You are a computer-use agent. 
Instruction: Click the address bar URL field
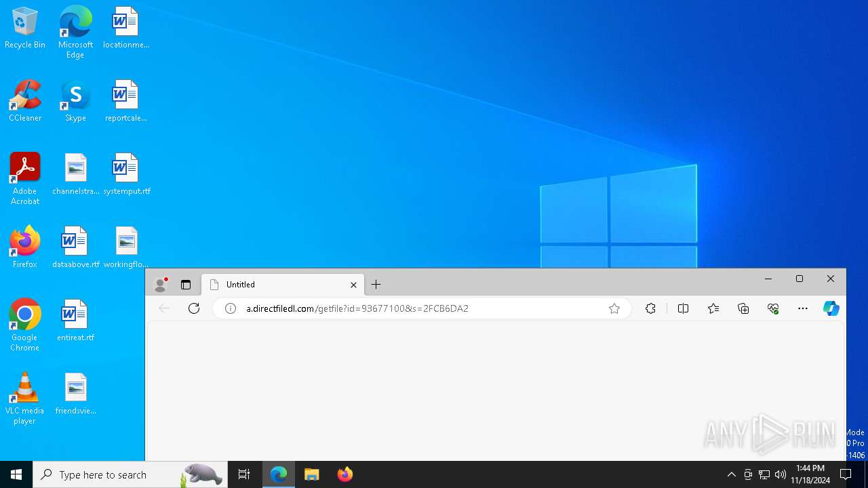(x=420, y=308)
